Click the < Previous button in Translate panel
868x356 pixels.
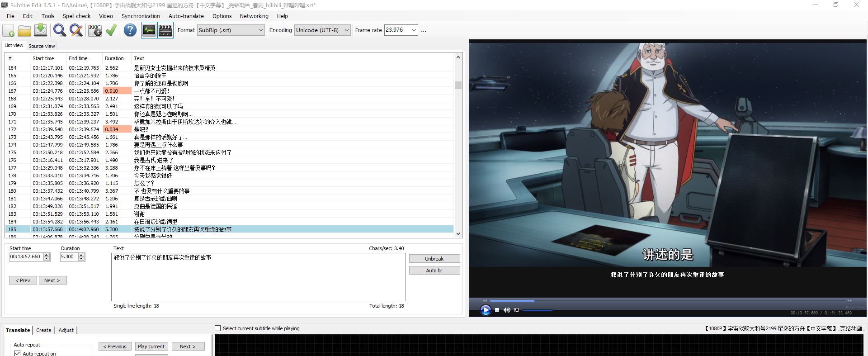(x=115, y=347)
